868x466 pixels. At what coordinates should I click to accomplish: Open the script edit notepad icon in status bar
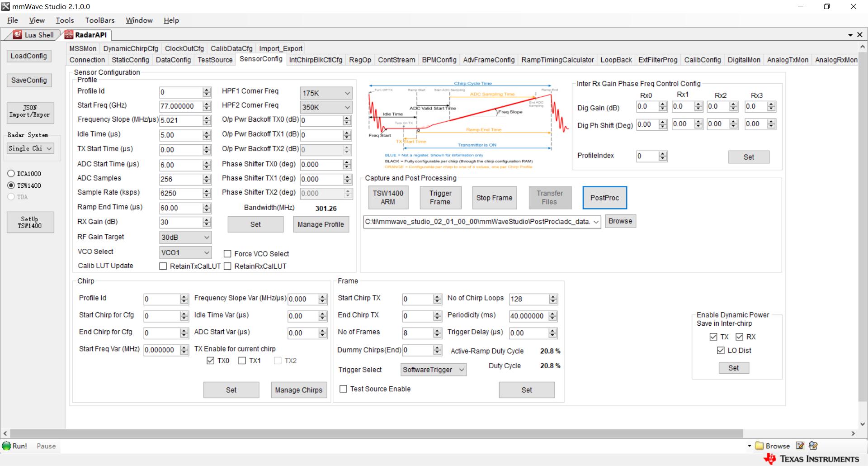tap(800, 446)
